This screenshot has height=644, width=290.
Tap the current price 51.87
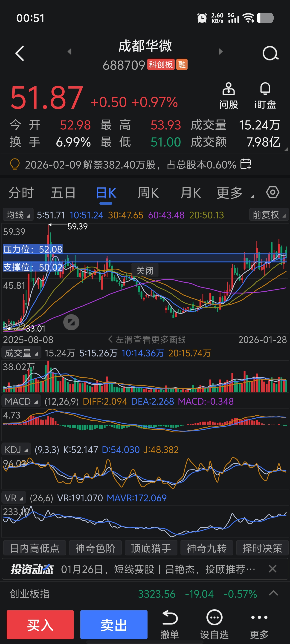pyautogui.click(x=46, y=98)
